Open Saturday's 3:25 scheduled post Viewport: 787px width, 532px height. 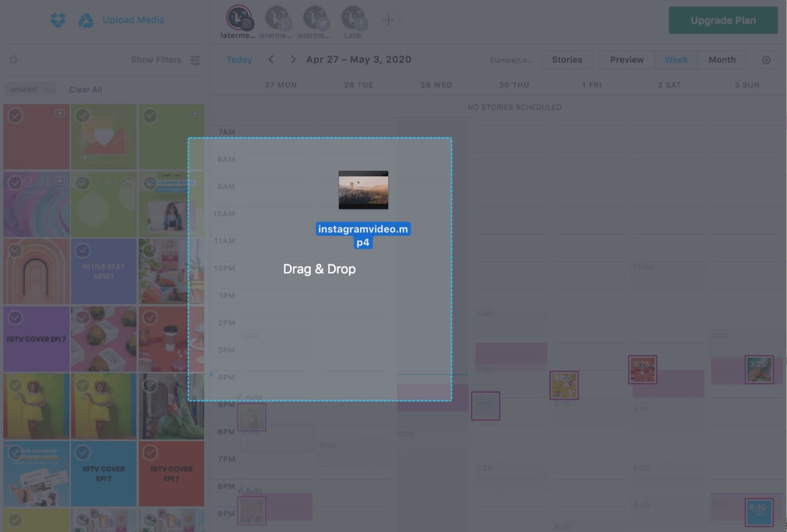pos(642,370)
